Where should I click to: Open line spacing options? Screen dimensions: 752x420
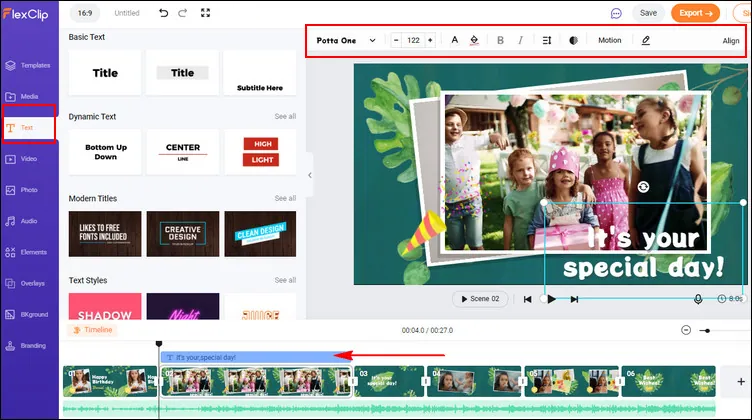(547, 40)
